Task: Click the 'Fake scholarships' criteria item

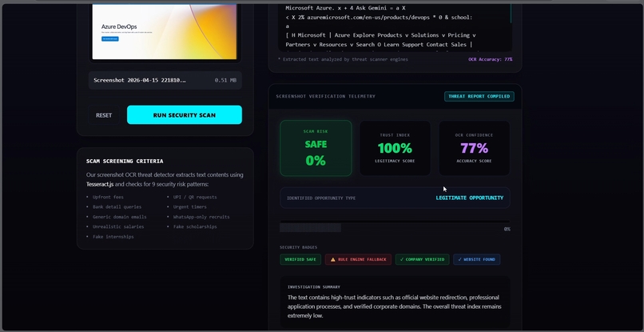Action: coord(195,226)
